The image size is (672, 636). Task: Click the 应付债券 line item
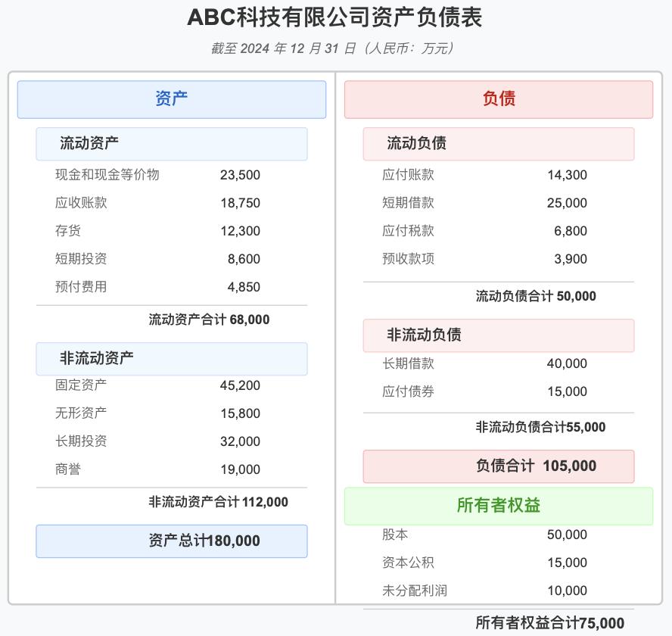408,391
